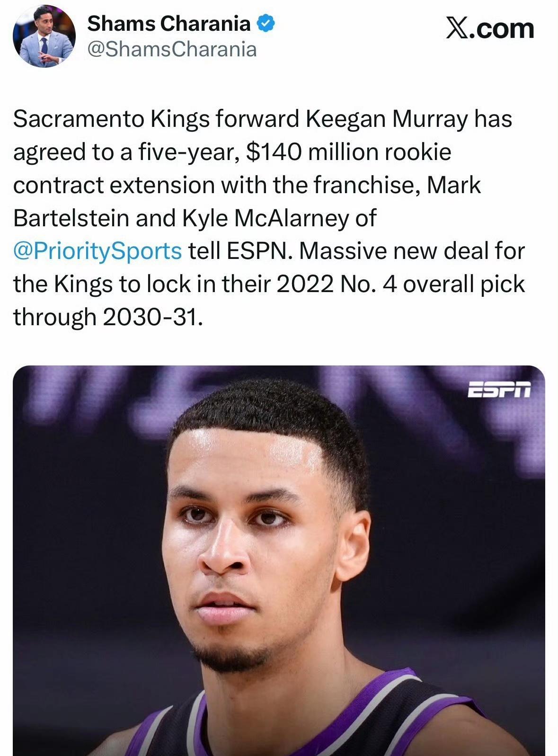Screen dimensions: 558x756
Task: Click the @ShamsCharania handle
Action: 172,49
